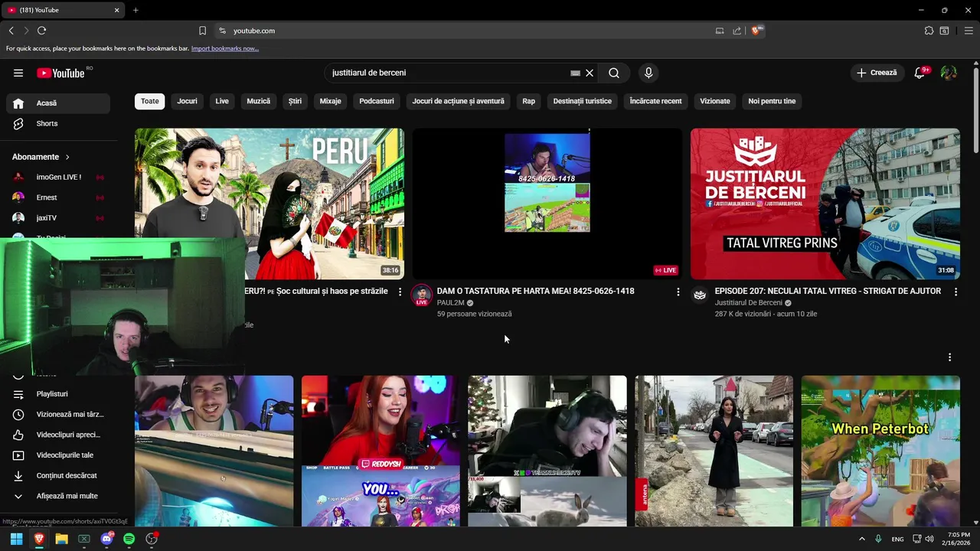Open the Ernest subscription channel
This screenshot has height=551, width=980.
click(58, 197)
